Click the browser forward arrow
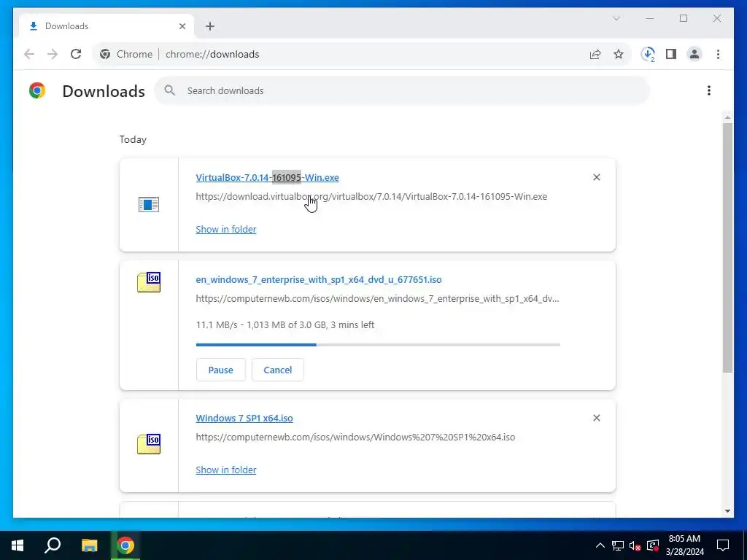The image size is (747, 560). coord(53,54)
